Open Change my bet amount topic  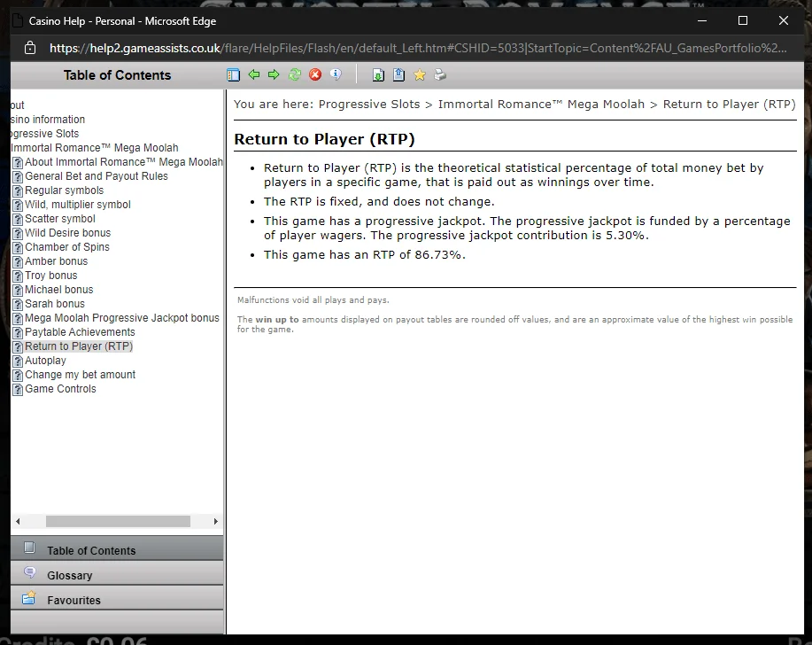coord(81,375)
